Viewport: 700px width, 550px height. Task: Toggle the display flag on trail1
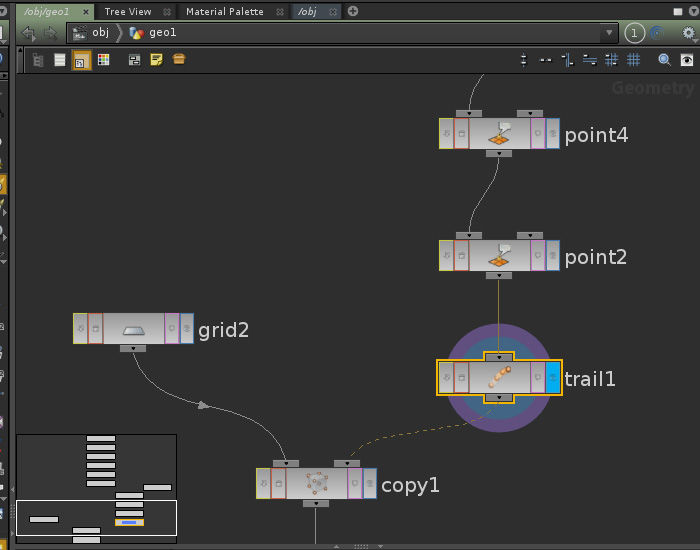point(553,378)
